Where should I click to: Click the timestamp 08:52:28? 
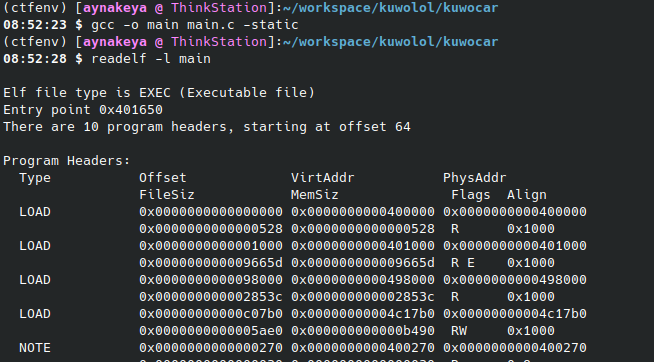(x=35, y=59)
